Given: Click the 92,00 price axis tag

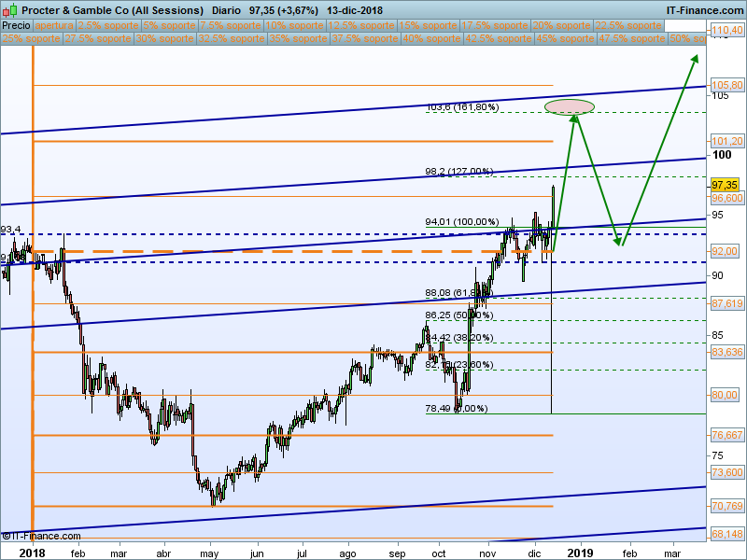Looking at the screenshot, I should coord(725,251).
